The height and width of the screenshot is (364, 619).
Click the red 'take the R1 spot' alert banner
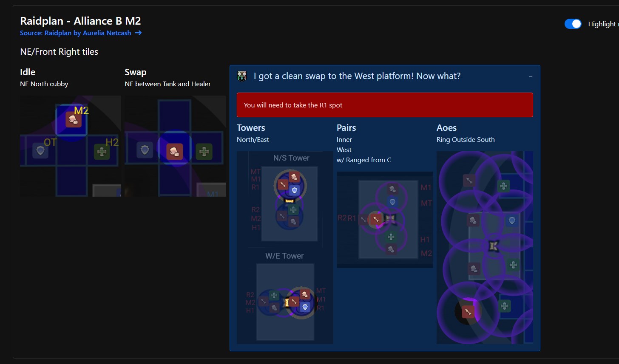[x=385, y=105]
